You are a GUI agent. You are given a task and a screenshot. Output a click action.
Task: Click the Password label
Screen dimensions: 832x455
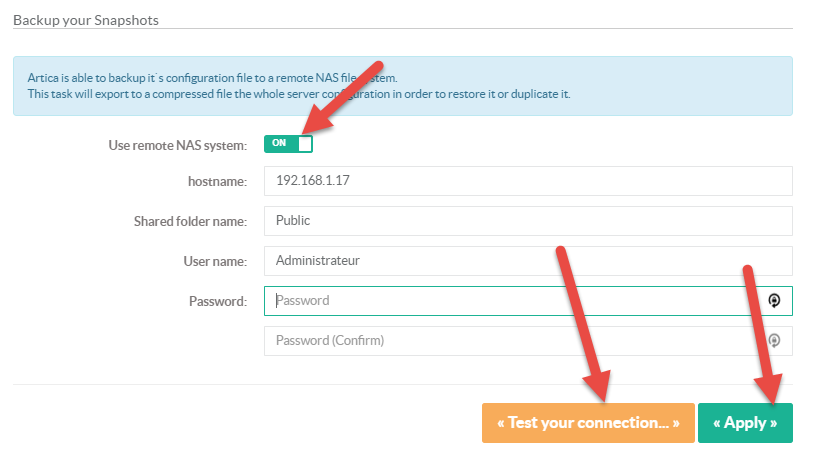(x=218, y=301)
